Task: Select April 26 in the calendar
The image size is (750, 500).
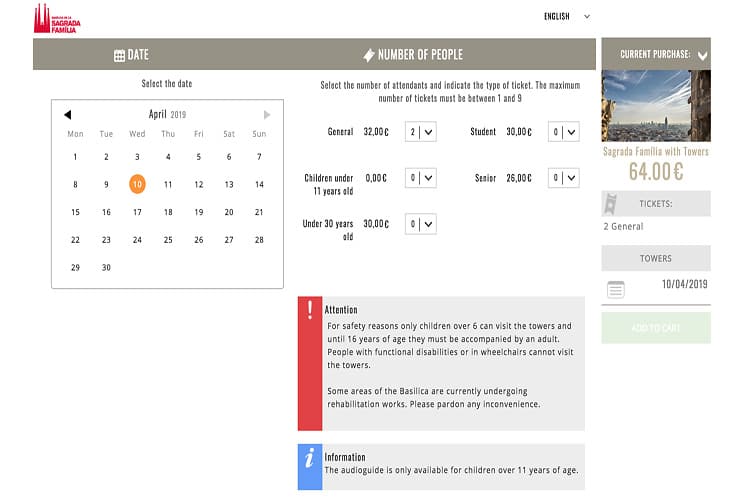Action: click(x=199, y=240)
